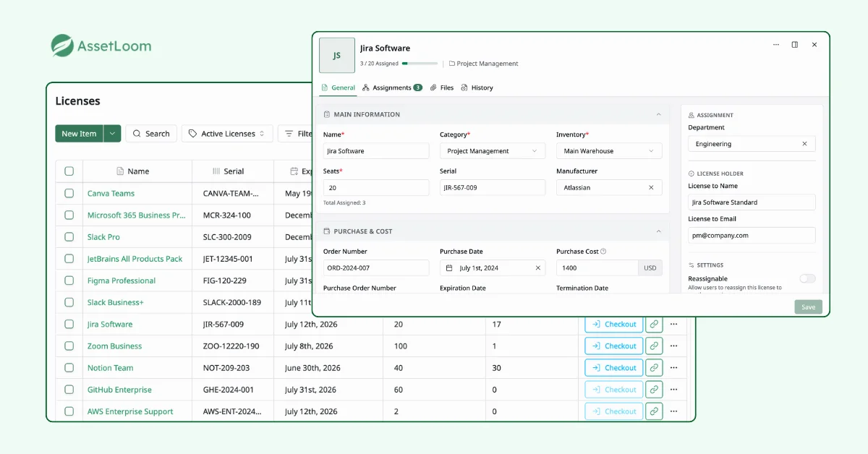Open the Slack Business+ license link

(116, 302)
